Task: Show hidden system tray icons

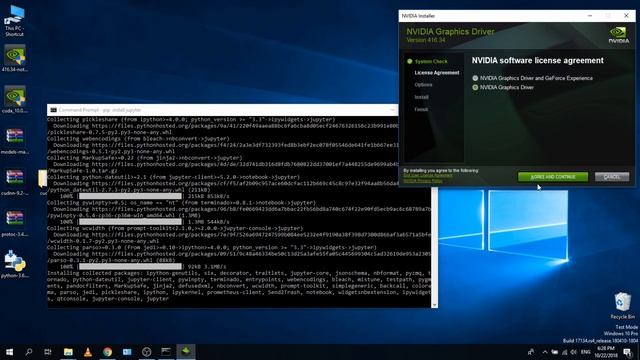Action: tap(545, 352)
